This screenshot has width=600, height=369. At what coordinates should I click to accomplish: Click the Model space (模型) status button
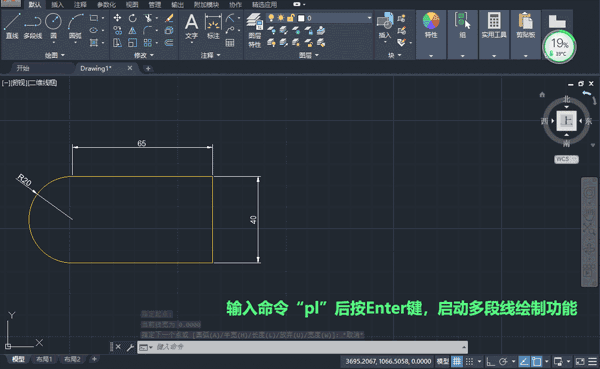click(x=443, y=361)
